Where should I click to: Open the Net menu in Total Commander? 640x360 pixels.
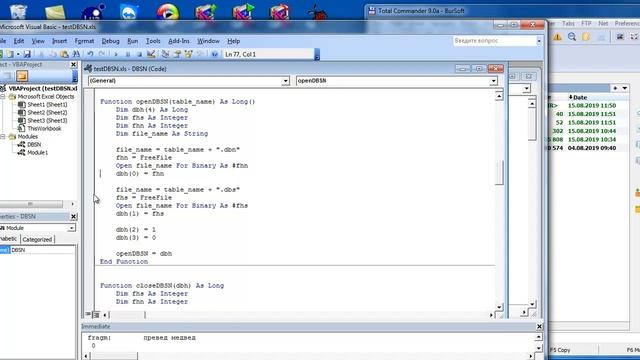[603, 24]
